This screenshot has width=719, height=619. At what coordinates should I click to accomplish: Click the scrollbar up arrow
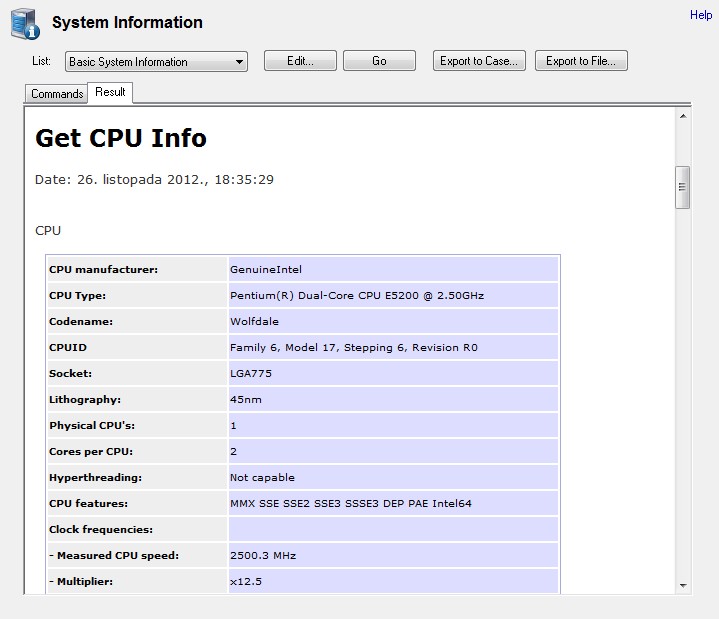[x=683, y=116]
